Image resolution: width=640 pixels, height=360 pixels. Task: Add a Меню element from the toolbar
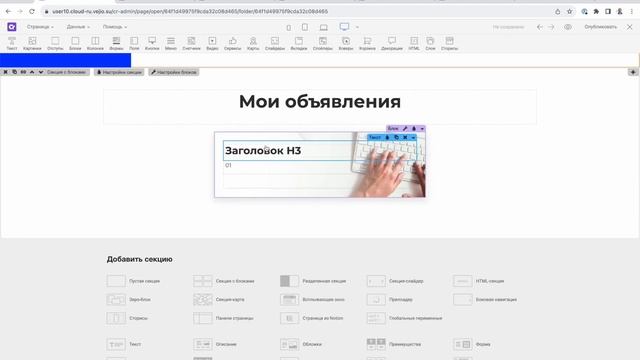point(171,43)
